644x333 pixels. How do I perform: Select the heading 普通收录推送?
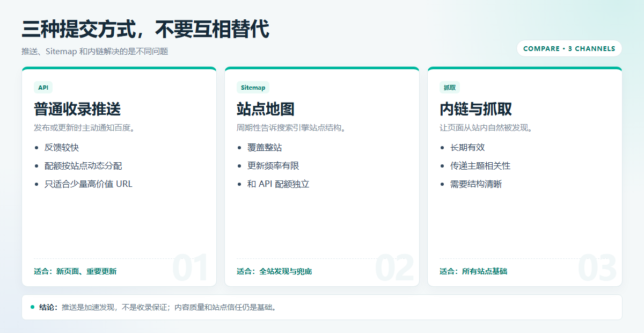tap(77, 109)
